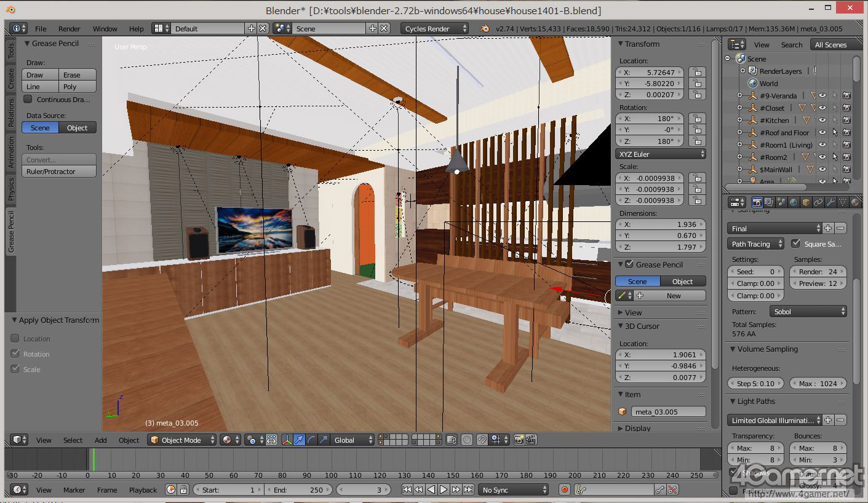
Task: Click the Render samples value field
Action: (x=818, y=271)
